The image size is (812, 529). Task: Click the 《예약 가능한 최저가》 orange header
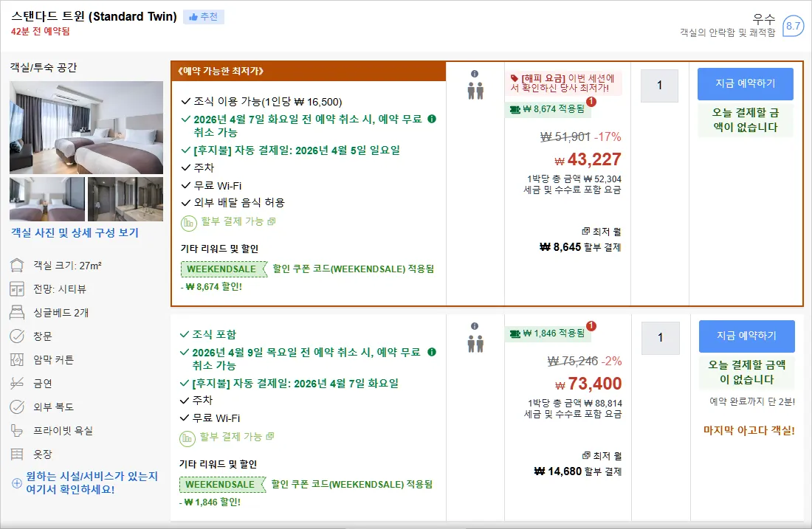[308, 71]
